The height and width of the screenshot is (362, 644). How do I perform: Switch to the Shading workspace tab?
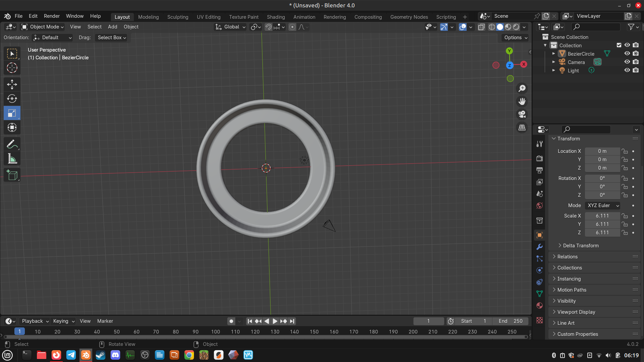point(276,17)
